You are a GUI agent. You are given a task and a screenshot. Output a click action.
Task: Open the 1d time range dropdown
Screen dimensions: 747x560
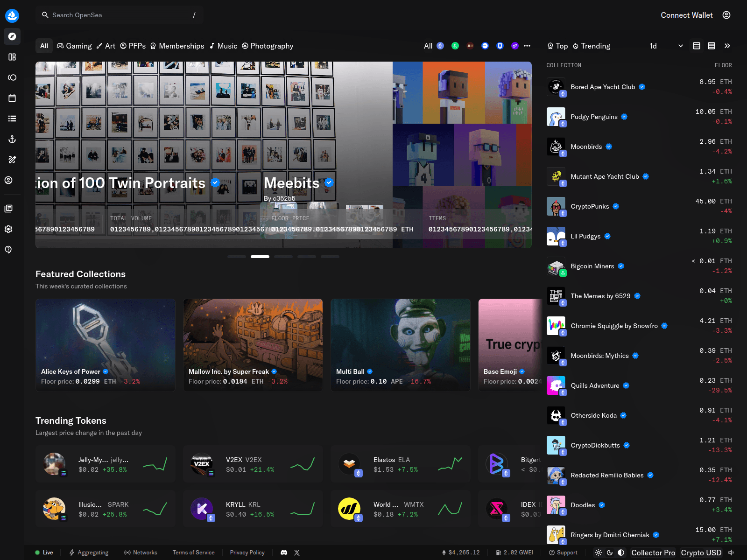pos(666,46)
